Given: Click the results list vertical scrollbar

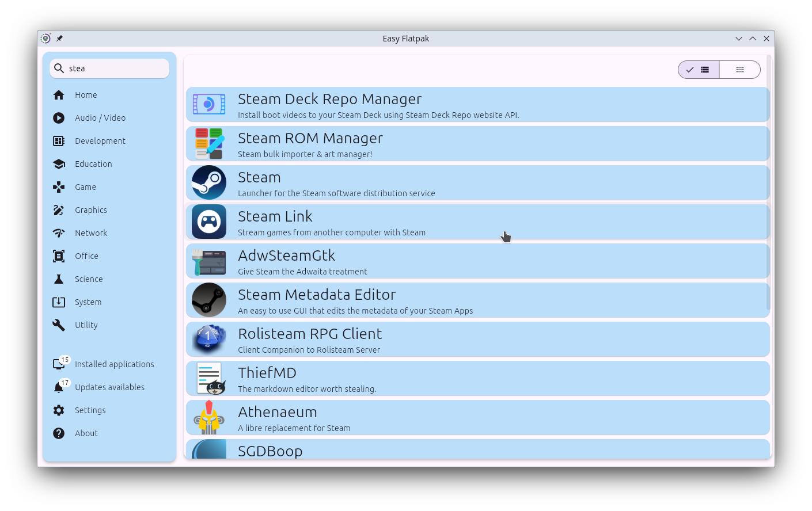Looking at the screenshot, I should [769, 182].
